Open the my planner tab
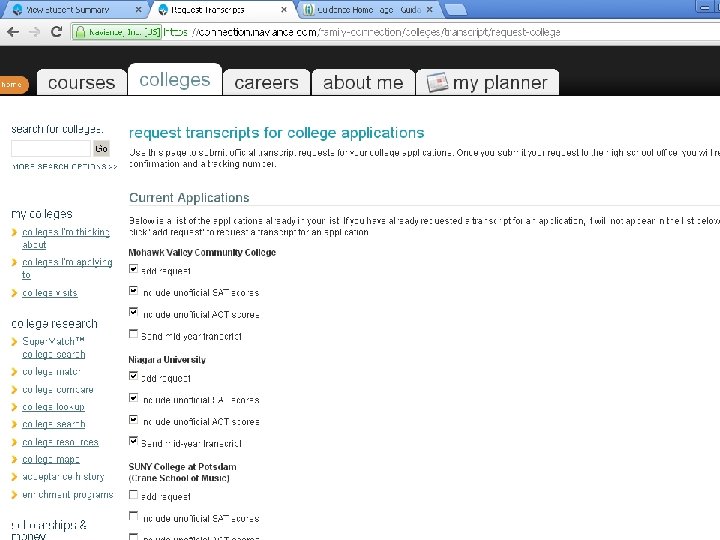The height and width of the screenshot is (540, 720). pos(488,83)
